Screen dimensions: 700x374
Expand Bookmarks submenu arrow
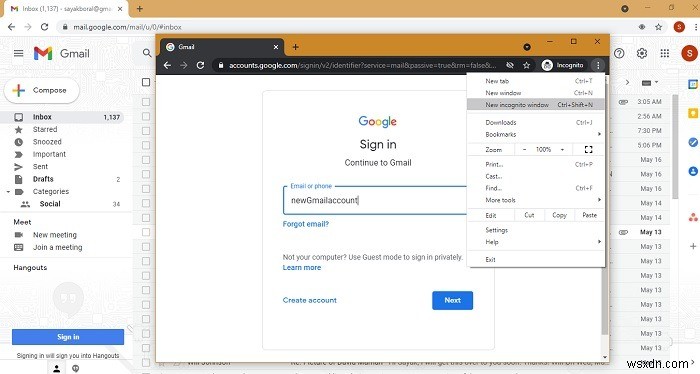point(599,134)
